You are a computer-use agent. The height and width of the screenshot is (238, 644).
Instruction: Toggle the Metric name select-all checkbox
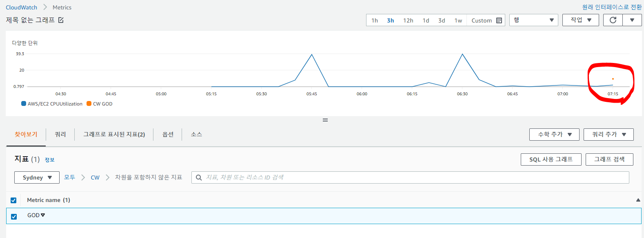13,200
